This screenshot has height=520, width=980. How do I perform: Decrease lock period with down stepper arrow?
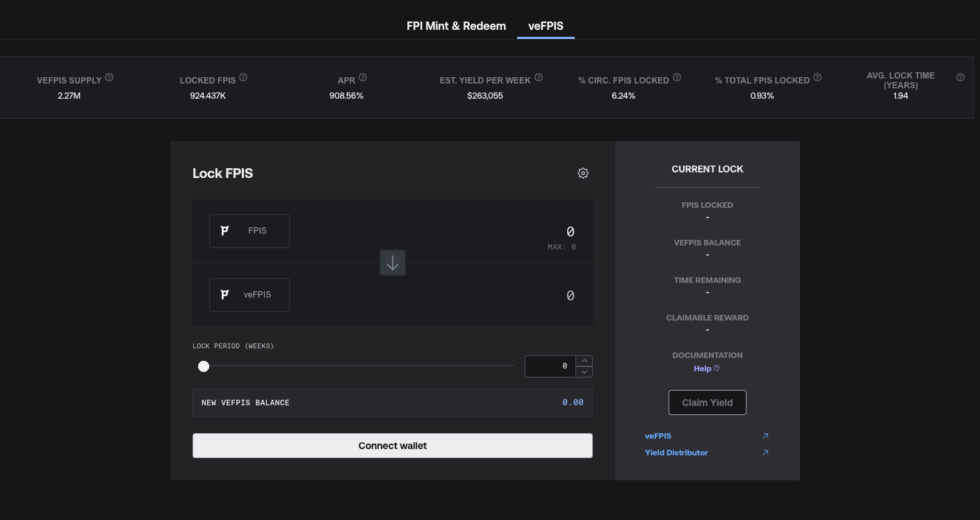point(585,372)
